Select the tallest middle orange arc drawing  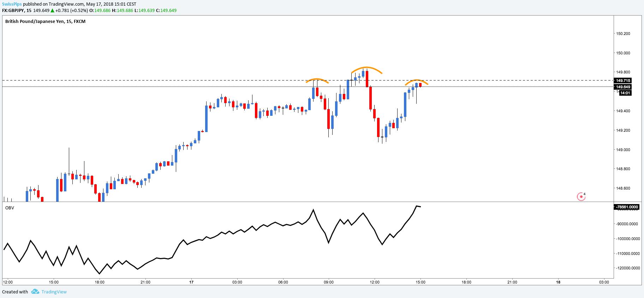pyautogui.click(x=366, y=70)
